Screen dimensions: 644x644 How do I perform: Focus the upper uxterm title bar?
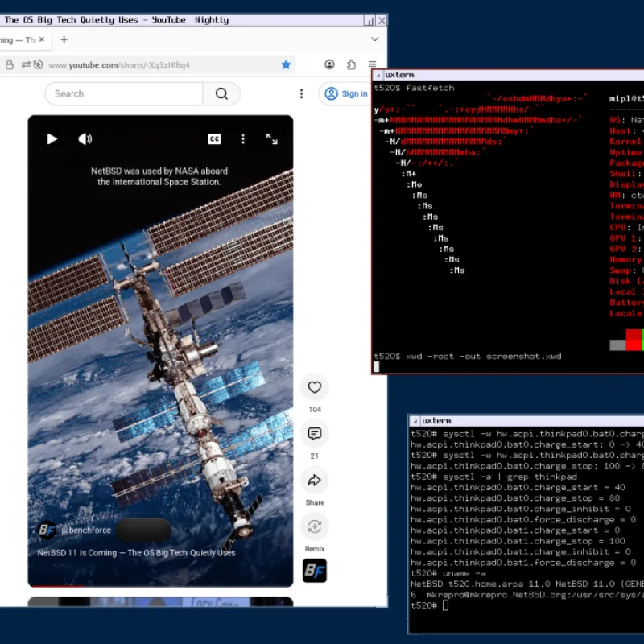point(514,75)
